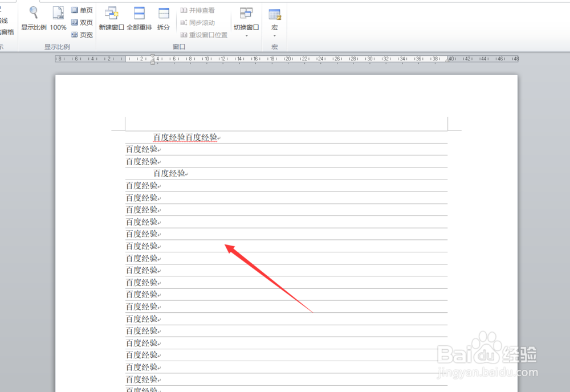Viewport: 570px width, 392px height.
Task: Click the disabled 同步滚动 option
Action: (x=197, y=23)
